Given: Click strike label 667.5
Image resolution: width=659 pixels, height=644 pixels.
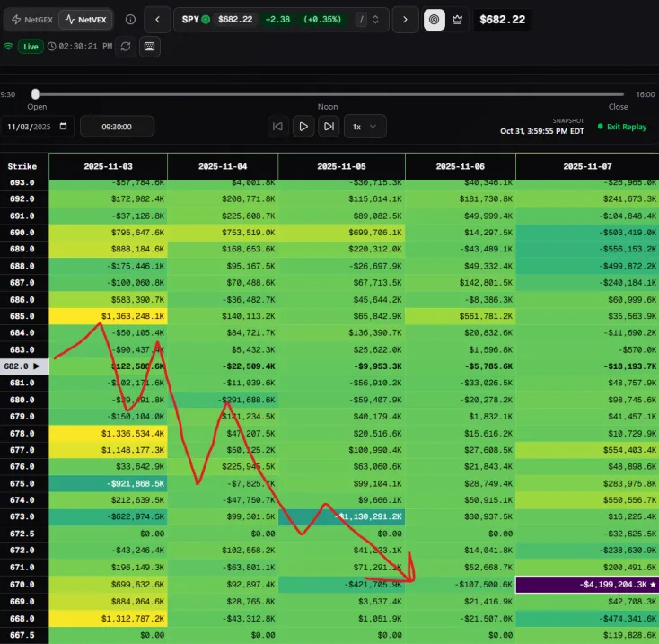Looking at the screenshot, I should (22, 635).
